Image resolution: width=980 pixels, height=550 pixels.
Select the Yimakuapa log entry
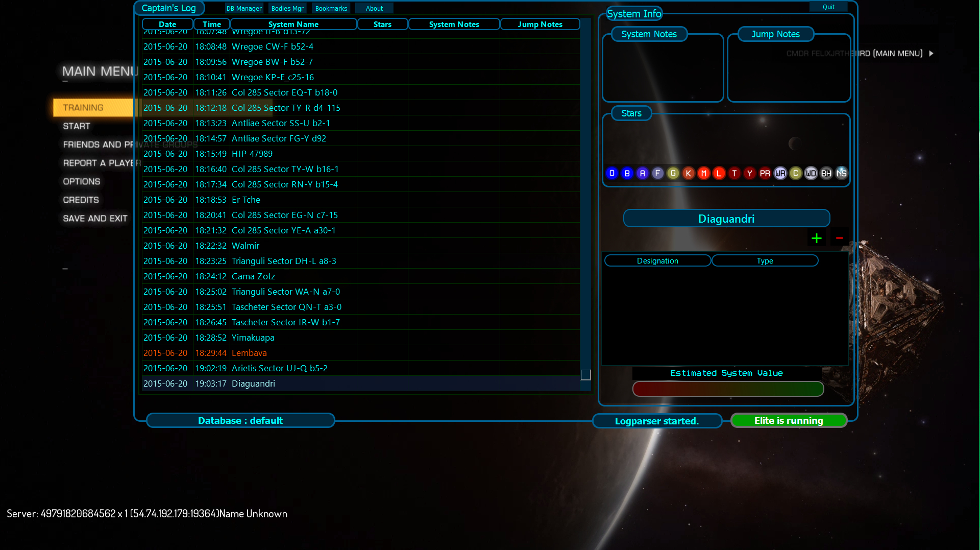(361, 338)
